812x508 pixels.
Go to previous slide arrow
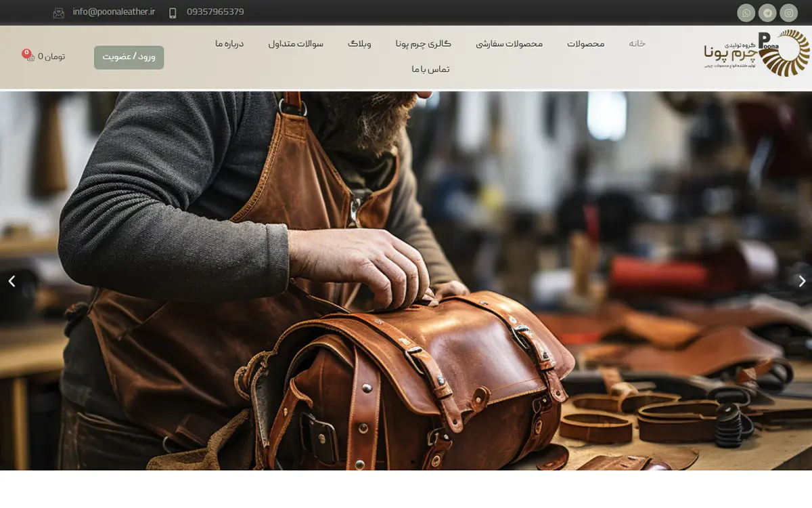coord(11,281)
